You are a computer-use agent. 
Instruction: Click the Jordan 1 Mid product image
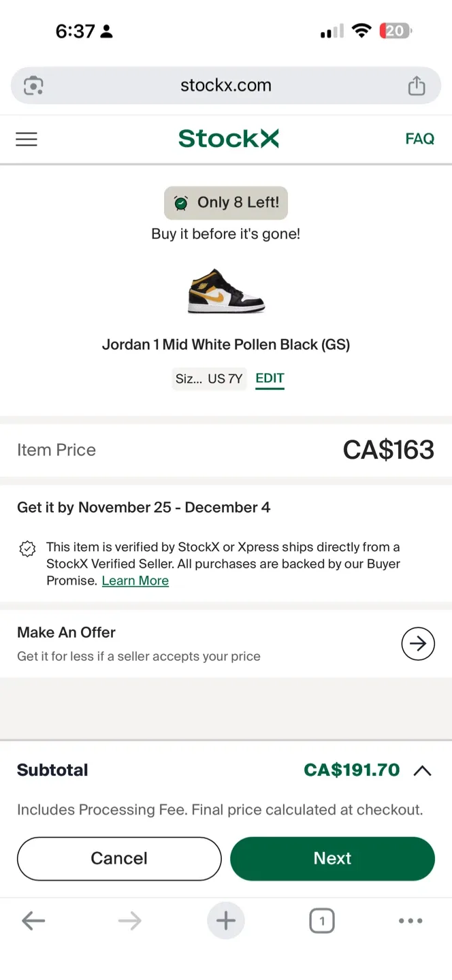click(226, 291)
